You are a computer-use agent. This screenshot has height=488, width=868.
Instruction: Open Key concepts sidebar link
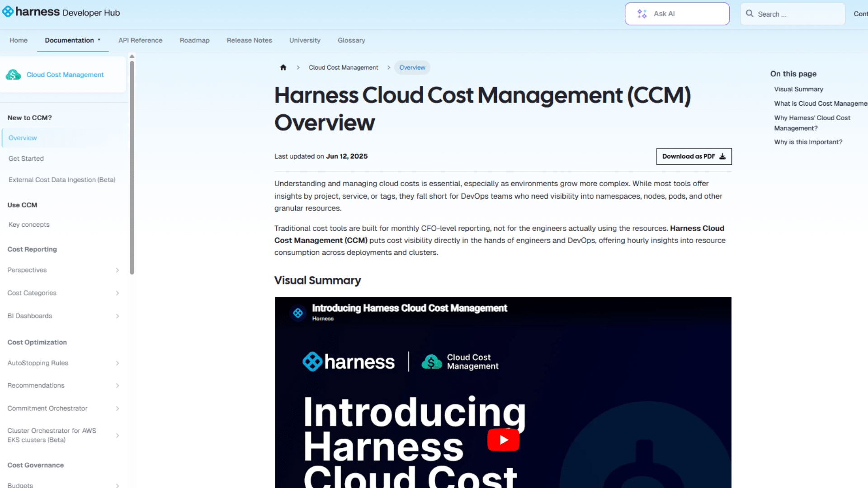[29, 225]
